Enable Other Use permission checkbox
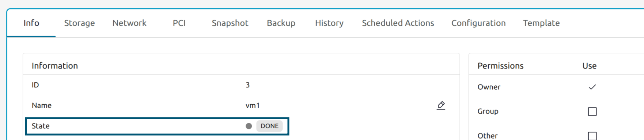Viewport: 644px width, 140px height. point(592,136)
